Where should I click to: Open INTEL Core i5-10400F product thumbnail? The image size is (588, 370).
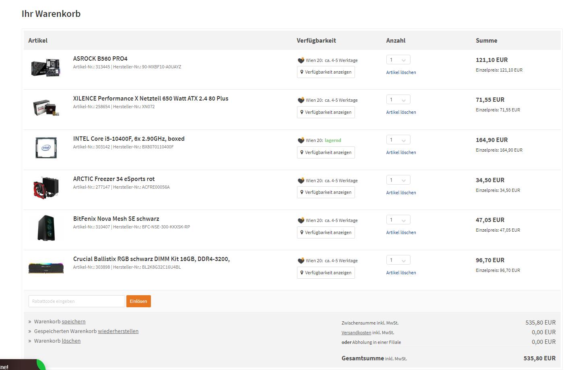(x=46, y=148)
